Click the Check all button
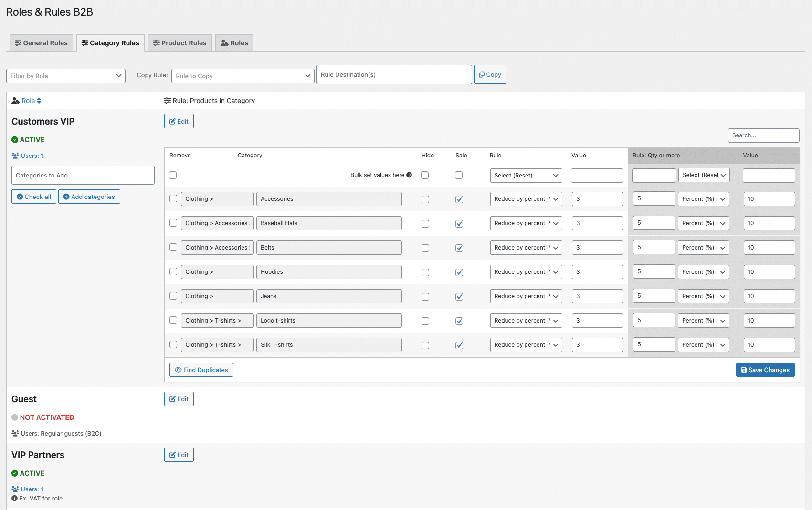Screen dimensions: 812x510 pos(34,197)
